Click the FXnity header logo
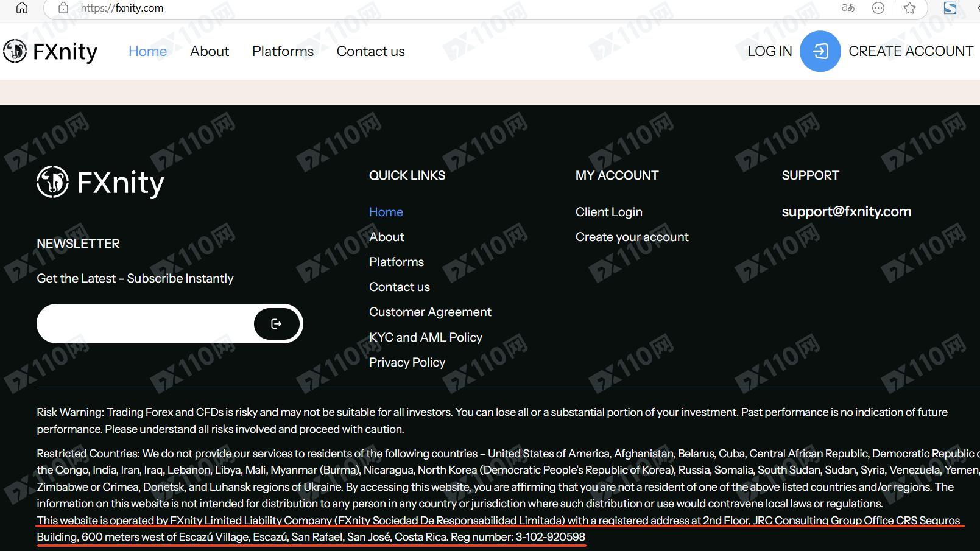Viewport: 980px width, 551px height. point(50,52)
